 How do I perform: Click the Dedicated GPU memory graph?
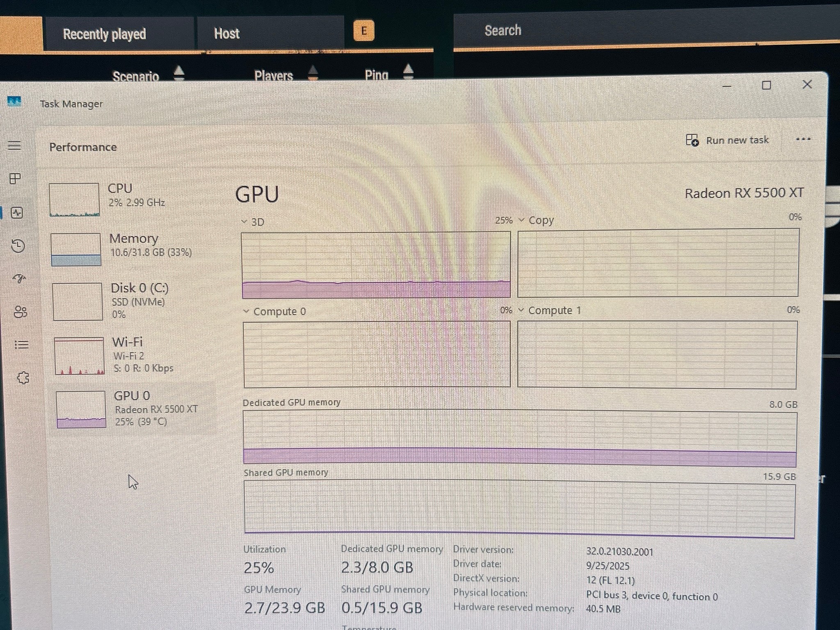pos(520,438)
